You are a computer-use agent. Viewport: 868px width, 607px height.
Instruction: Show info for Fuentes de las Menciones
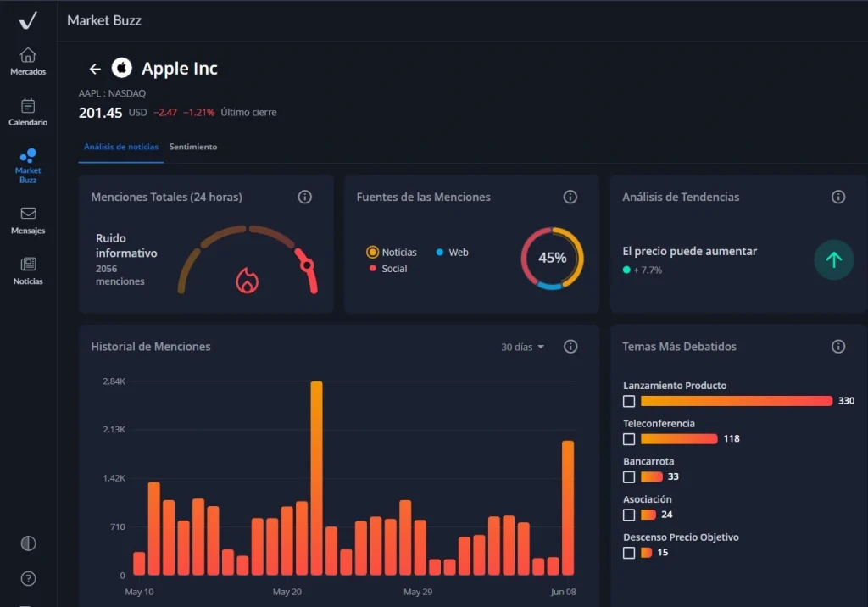[570, 197]
